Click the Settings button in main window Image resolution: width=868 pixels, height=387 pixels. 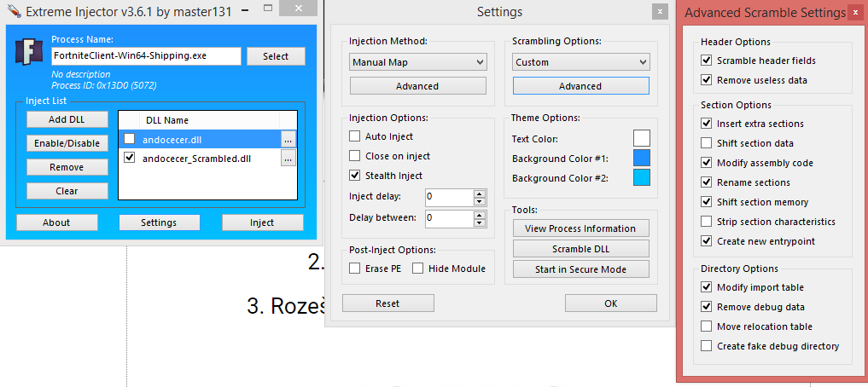160,222
